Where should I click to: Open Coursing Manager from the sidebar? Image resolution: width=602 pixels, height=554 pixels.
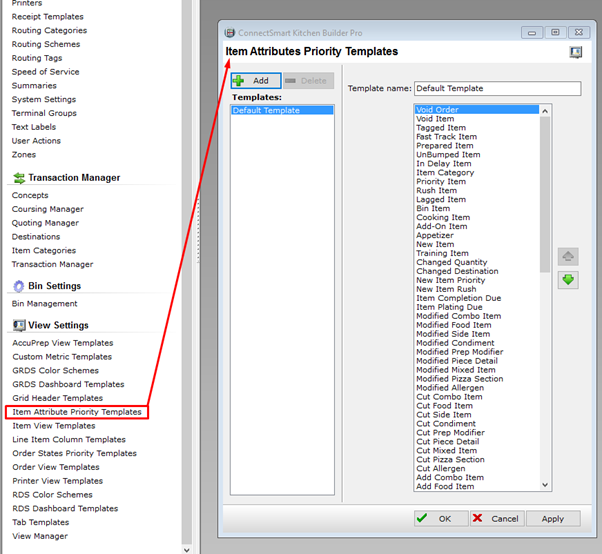tap(47, 209)
